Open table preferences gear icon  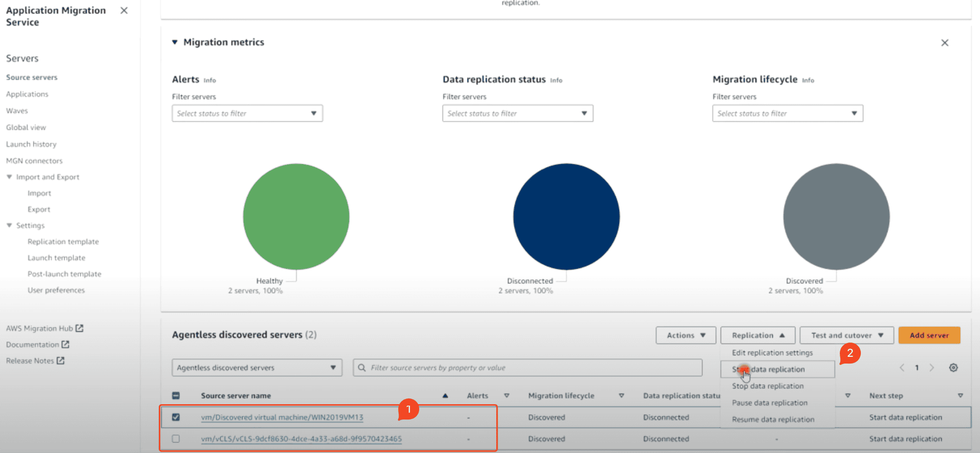click(x=953, y=367)
